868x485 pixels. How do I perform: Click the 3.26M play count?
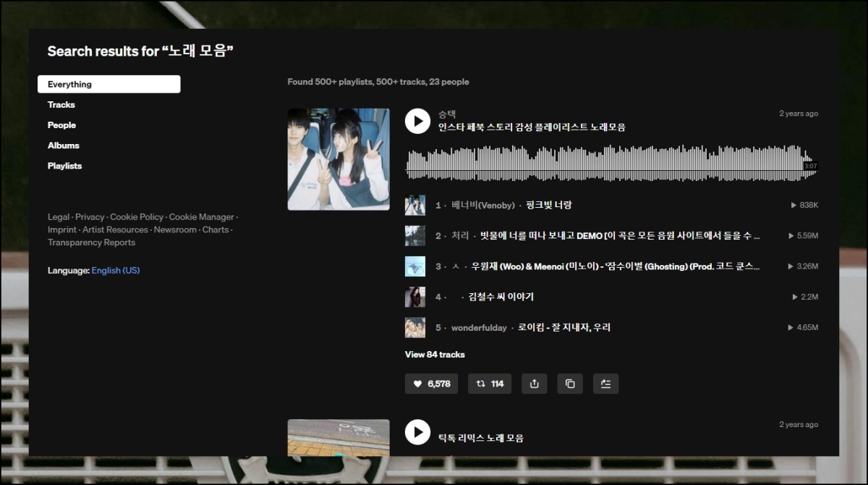(x=803, y=266)
